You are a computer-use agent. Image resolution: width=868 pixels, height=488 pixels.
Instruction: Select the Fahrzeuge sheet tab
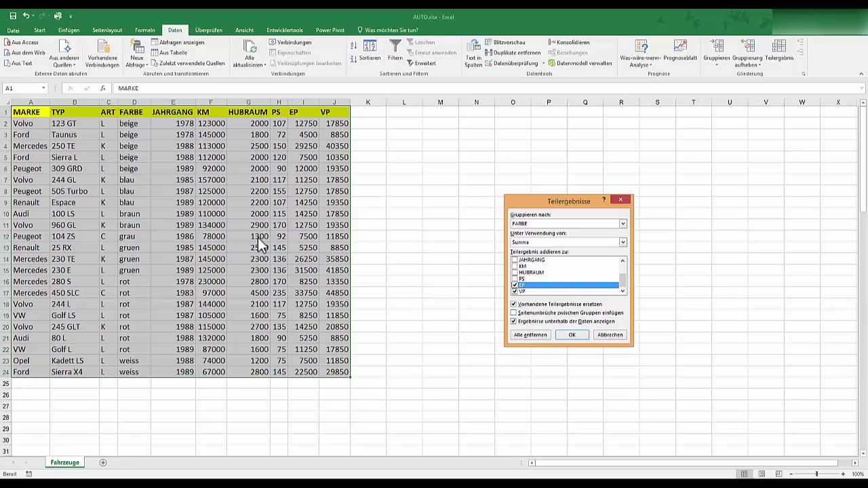coord(64,462)
